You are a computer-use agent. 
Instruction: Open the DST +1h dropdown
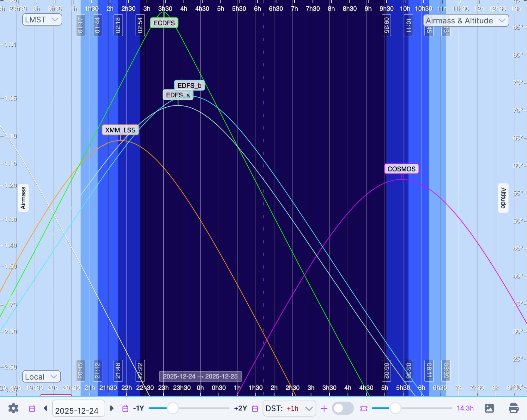tap(289, 409)
